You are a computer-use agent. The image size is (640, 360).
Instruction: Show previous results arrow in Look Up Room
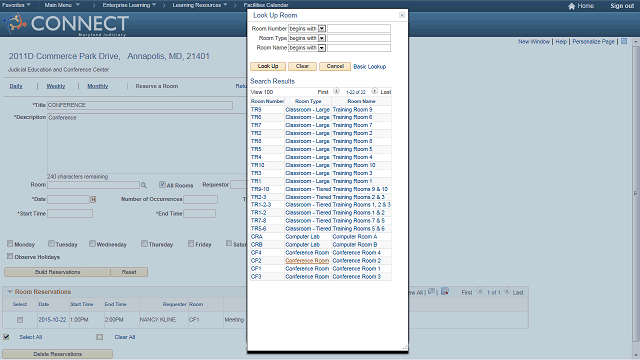point(336,91)
